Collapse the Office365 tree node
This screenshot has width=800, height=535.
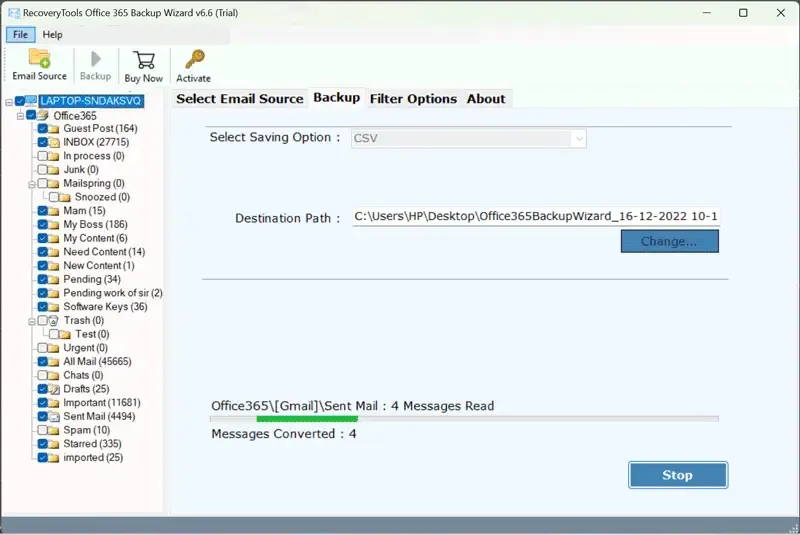coord(20,116)
